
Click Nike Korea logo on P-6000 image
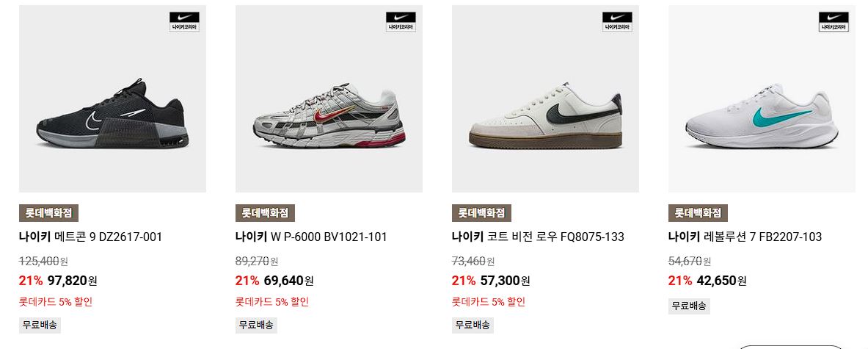coord(401,21)
